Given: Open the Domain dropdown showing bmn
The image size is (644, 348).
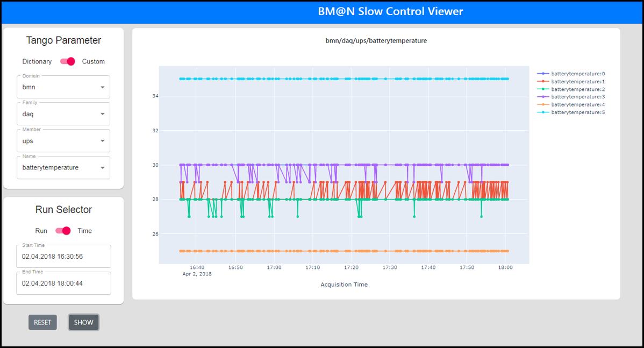Looking at the screenshot, I should (63, 87).
